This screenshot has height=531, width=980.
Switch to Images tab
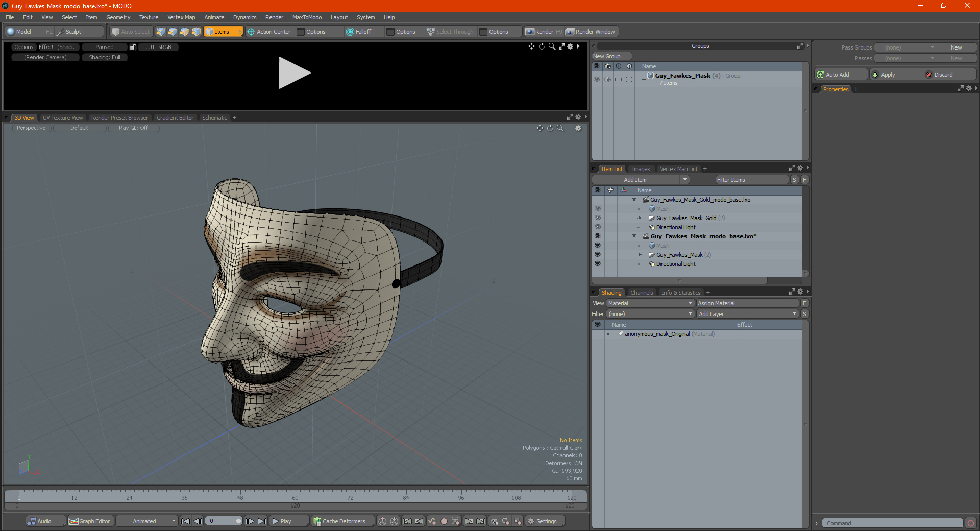641,169
